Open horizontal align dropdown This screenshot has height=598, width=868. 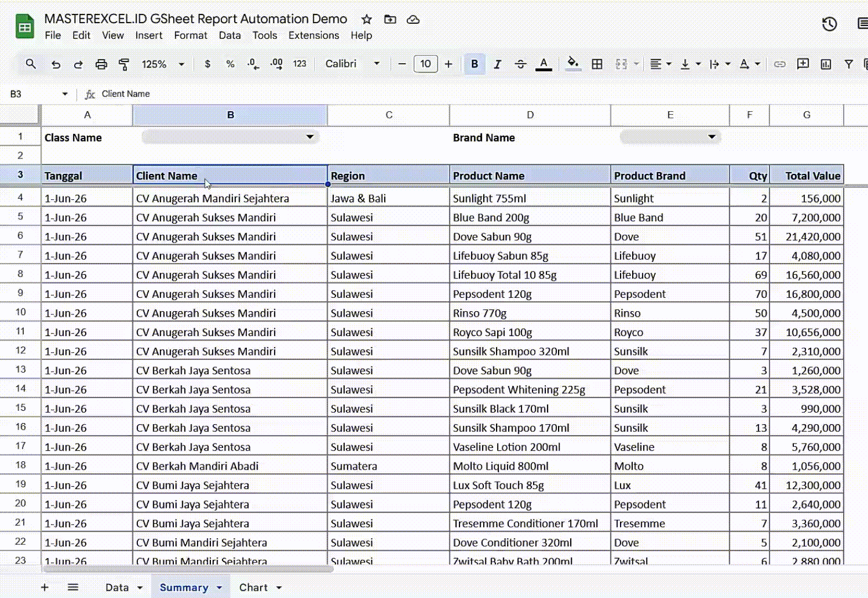tap(660, 64)
